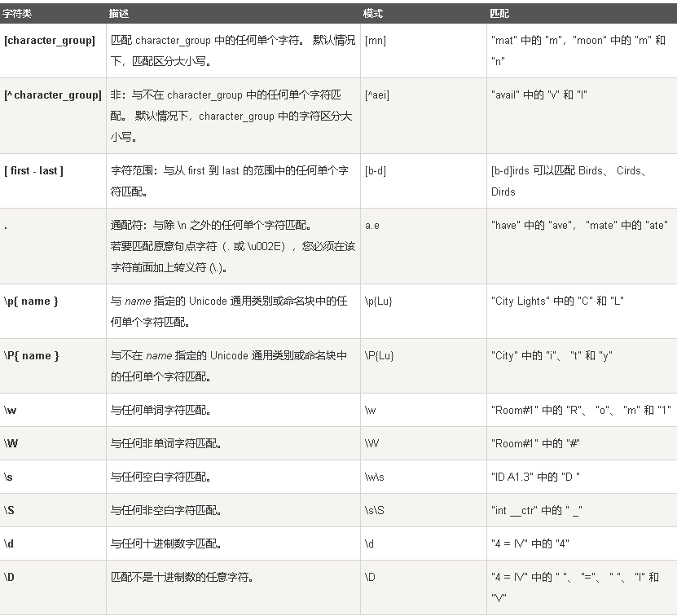The image size is (677, 616).
Task: Click the "[^aei]" pattern example
Action: (x=377, y=95)
